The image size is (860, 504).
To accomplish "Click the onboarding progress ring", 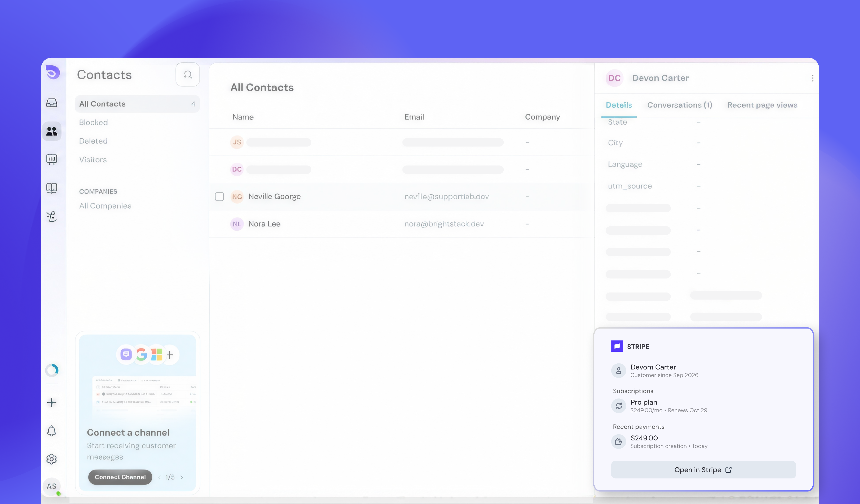I will click(x=52, y=370).
